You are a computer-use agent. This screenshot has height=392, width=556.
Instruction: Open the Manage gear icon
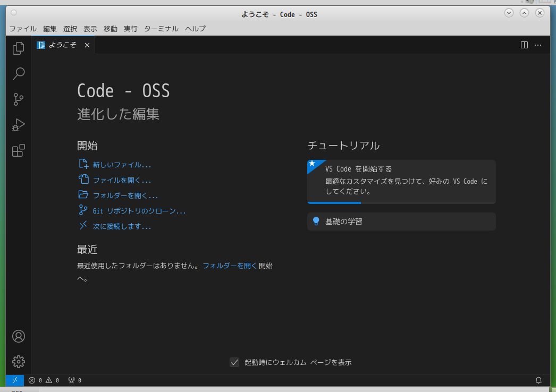click(x=19, y=362)
